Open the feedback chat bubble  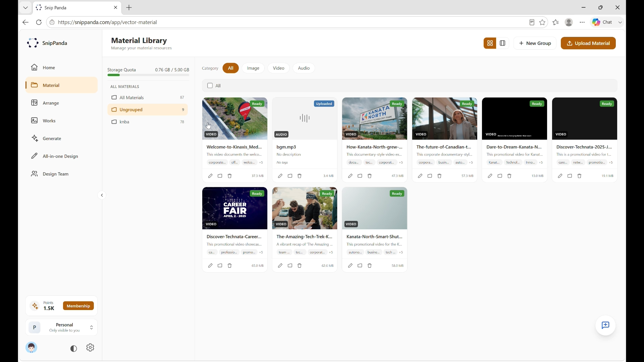(x=605, y=325)
